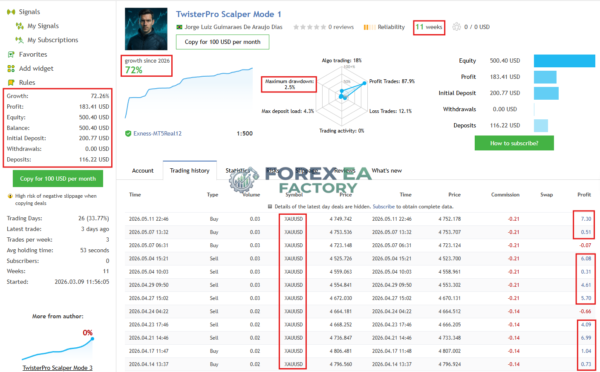The width and height of the screenshot is (600, 372).
Task: Open the What's new tab
Action: click(387, 171)
